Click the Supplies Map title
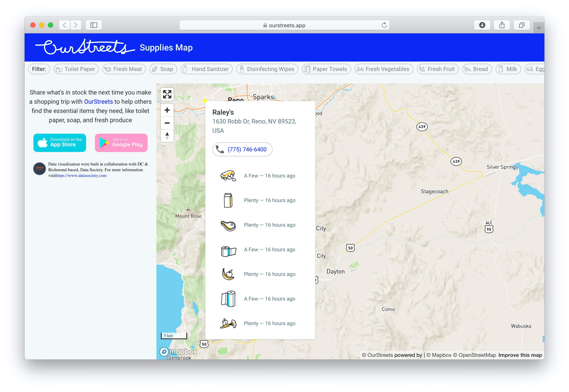Screen dimensions: 569x392 point(166,47)
